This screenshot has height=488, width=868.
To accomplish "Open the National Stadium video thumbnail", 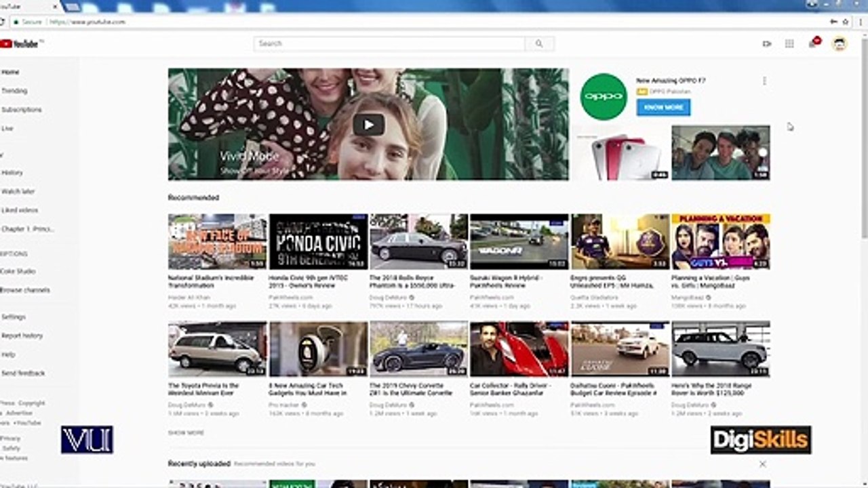I will click(218, 242).
